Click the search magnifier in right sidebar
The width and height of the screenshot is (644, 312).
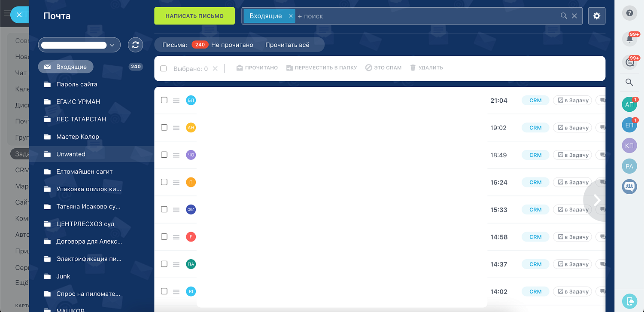(629, 82)
